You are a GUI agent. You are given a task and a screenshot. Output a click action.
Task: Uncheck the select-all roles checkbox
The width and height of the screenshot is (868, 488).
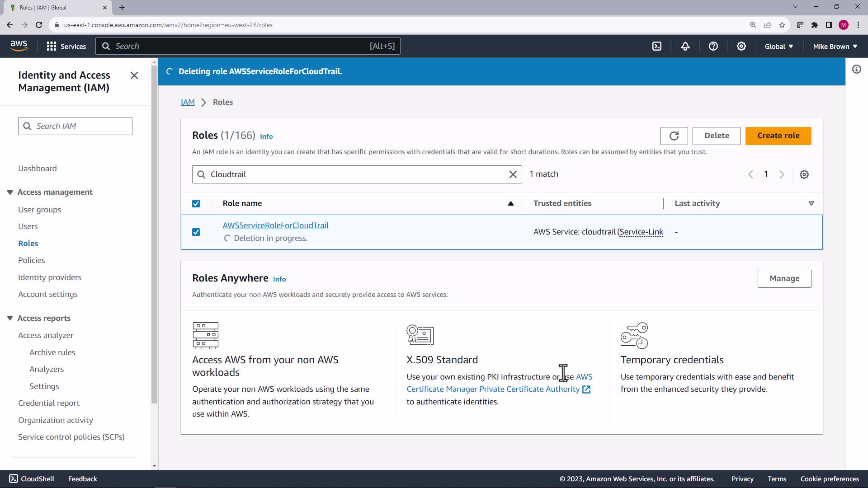pyautogui.click(x=196, y=203)
